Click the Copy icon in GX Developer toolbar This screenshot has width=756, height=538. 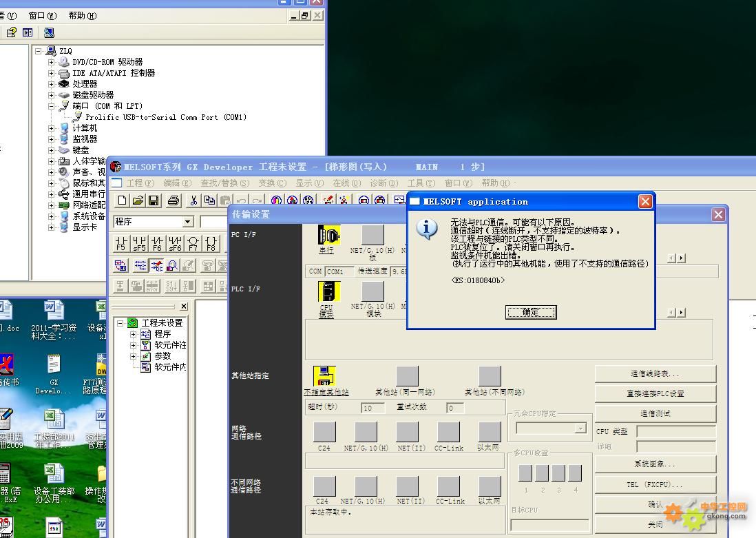[x=209, y=200]
